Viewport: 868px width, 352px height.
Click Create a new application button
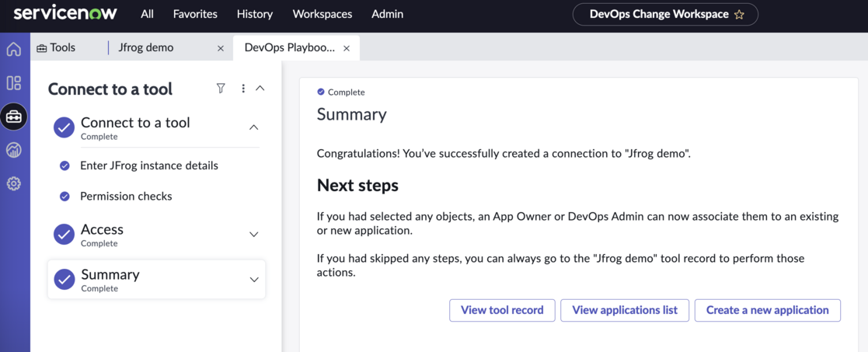coord(767,310)
